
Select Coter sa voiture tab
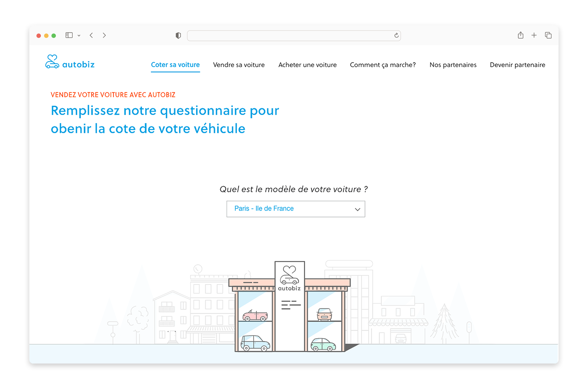pyautogui.click(x=175, y=65)
